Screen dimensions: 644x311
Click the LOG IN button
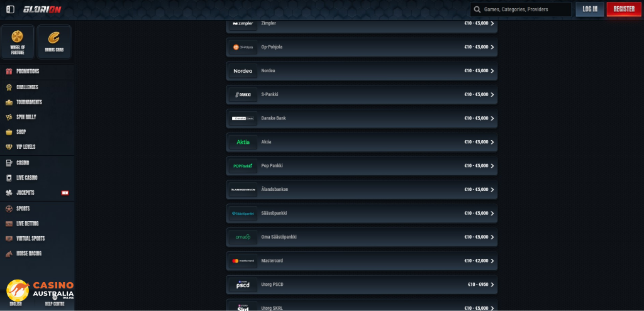coord(590,9)
